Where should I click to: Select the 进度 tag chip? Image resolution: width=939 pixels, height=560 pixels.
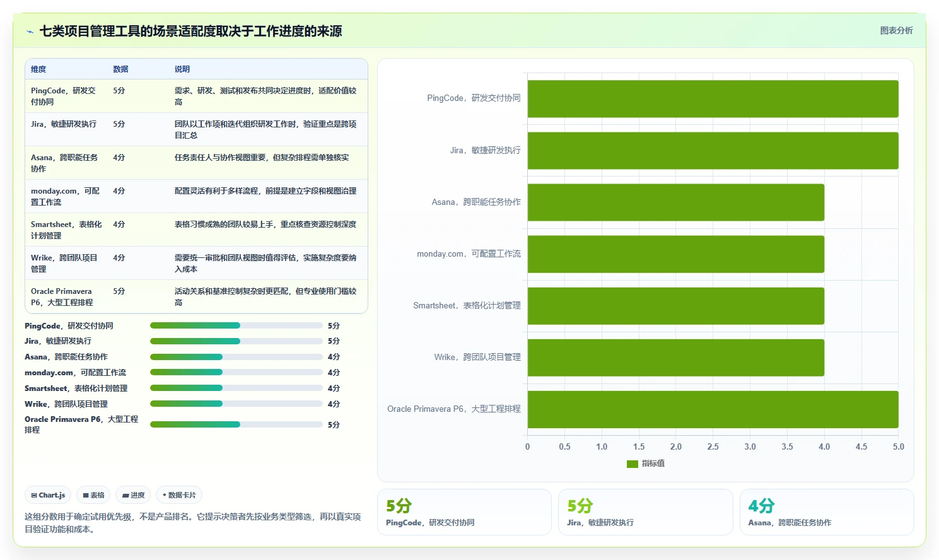pos(133,495)
